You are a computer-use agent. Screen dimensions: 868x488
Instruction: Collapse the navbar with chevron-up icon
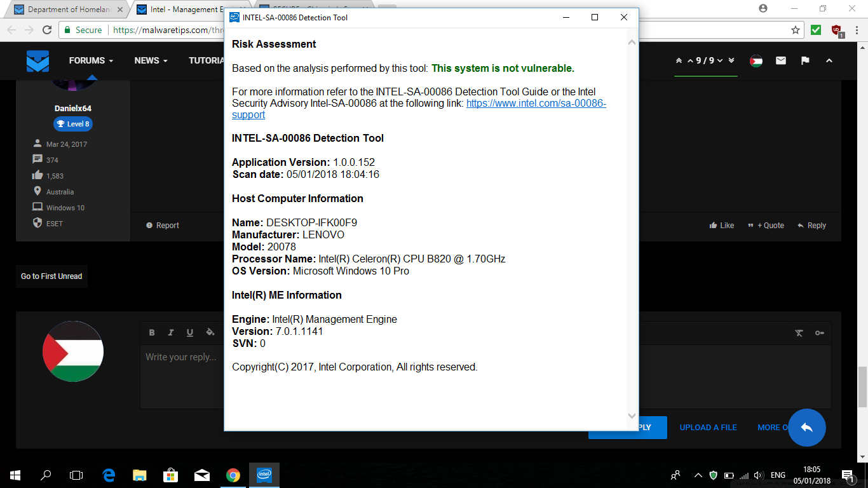829,61
